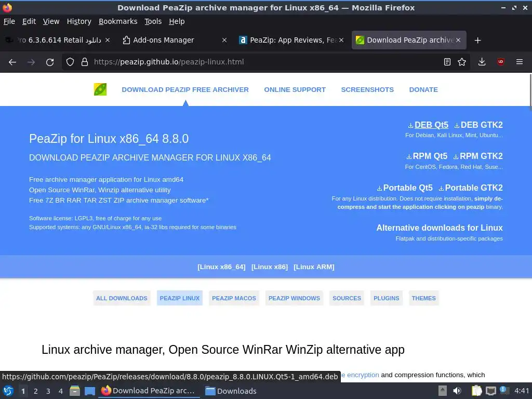Screen dimensions: 532x399
Task: Close the 6.3.6.614 Retail tab
Action: 107,40
